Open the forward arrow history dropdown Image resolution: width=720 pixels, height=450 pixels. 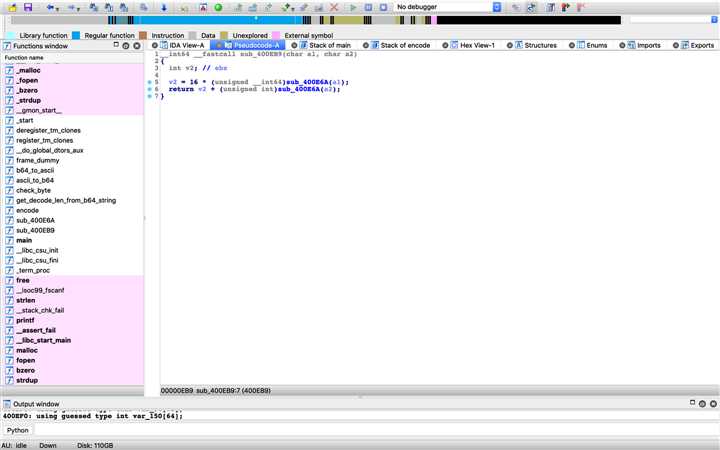tap(78, 8)
